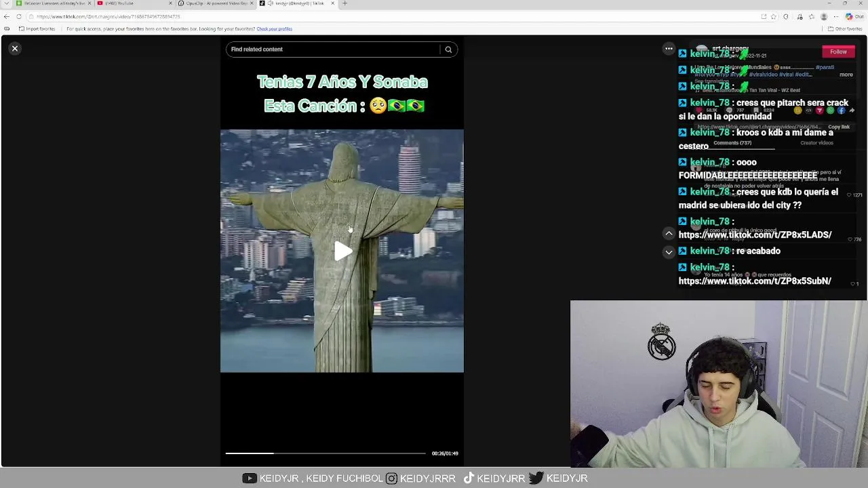Add this page to favorites star
Image resolution: width=868 pixels, height=488 pixels.
tap(773, 16)
